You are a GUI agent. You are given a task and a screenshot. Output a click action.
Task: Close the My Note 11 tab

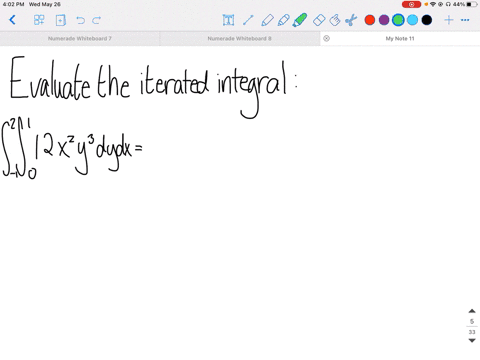327,38
